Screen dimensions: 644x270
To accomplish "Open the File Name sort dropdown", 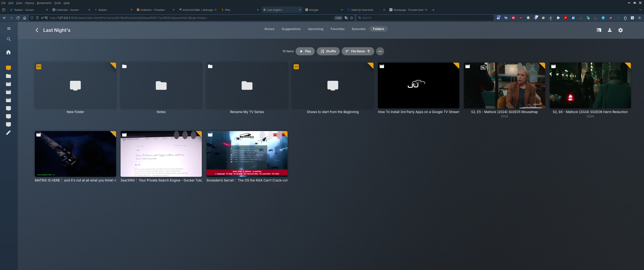I will (x=358, y=51).
